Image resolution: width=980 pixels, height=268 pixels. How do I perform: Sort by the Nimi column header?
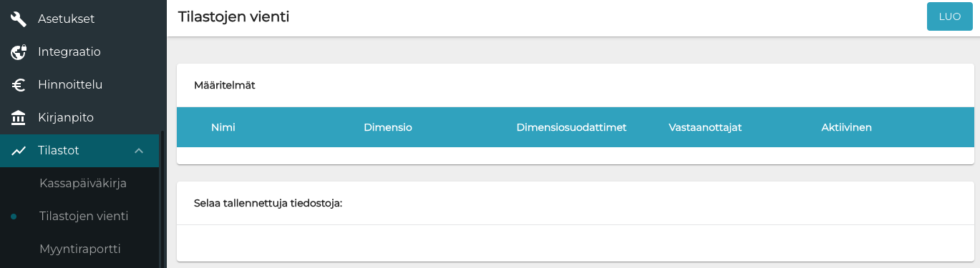(223, 127)
